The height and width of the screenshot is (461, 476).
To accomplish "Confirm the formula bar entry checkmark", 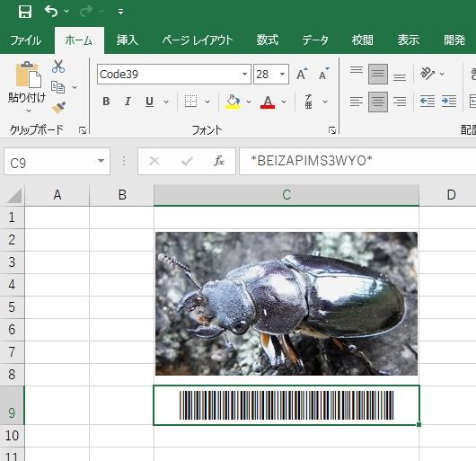I will (187, 161).
